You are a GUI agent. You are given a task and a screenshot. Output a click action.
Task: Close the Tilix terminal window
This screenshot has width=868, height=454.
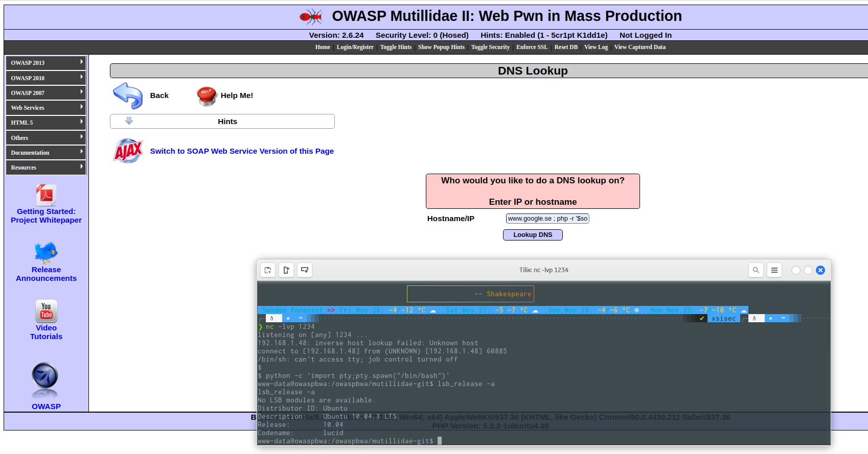(x=820, y=270)
